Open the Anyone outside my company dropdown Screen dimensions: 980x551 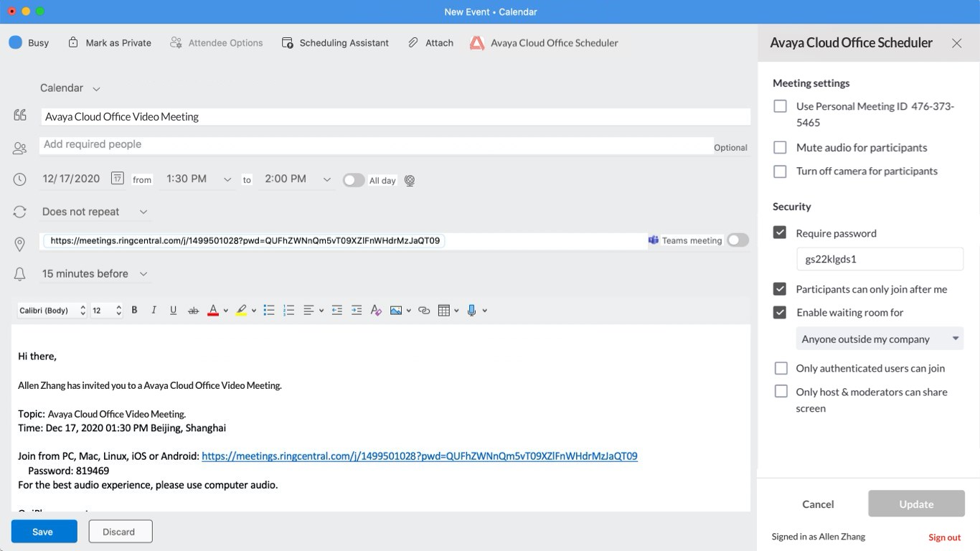point(880,339)
